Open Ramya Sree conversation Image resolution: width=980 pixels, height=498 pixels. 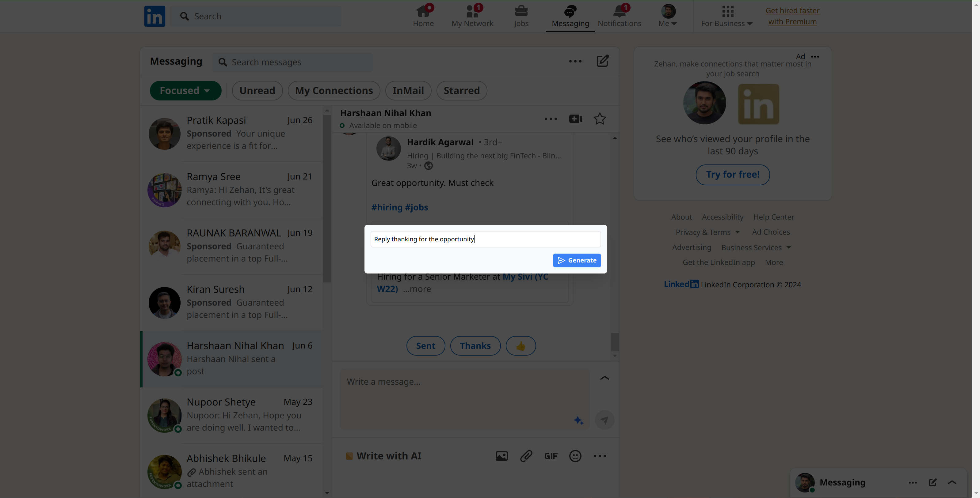coord(231,190)
